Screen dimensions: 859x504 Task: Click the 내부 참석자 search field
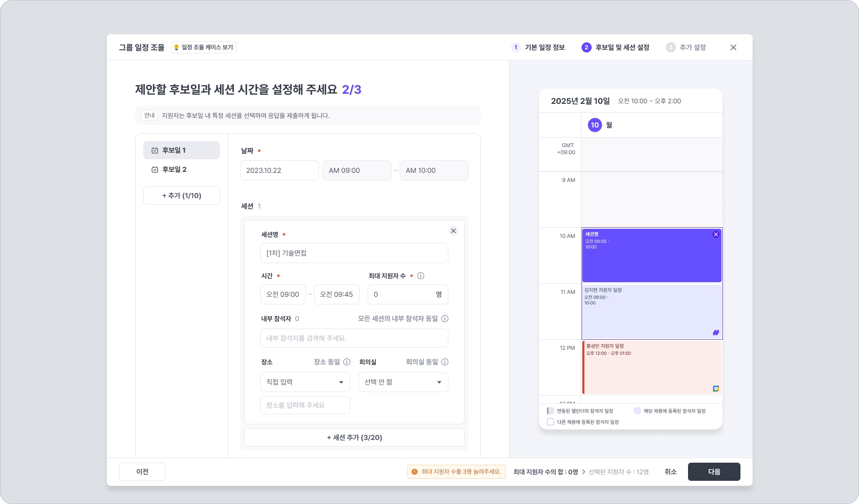(x=354, y=338)
